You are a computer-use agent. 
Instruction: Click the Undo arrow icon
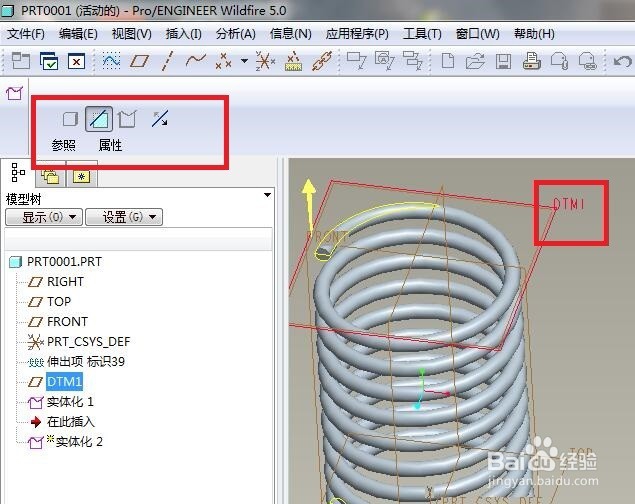(622, 62)
